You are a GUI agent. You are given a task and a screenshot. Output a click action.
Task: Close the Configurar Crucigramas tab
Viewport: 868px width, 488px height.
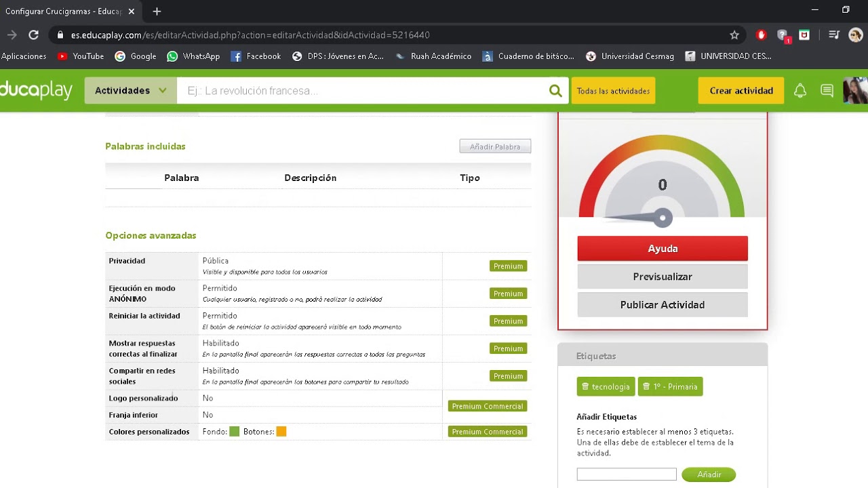(x=132, y=12)
